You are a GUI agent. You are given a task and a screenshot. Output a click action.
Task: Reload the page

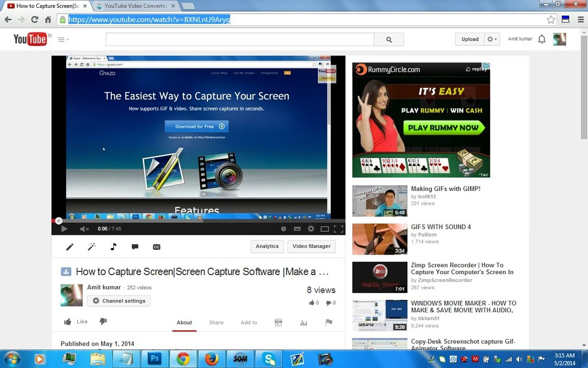pyautogui.click(x=35, y=19)
